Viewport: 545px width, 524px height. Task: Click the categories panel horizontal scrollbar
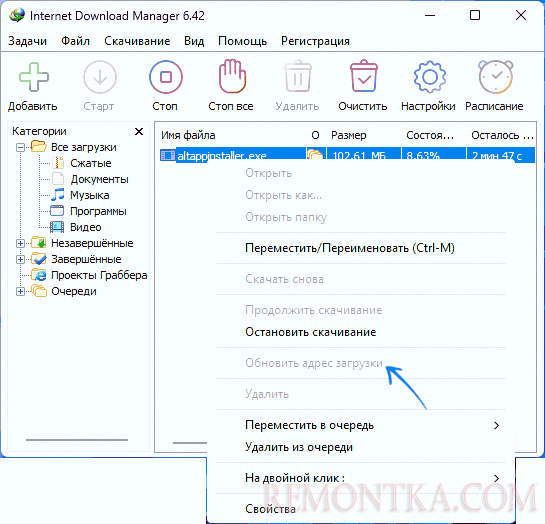tap(77, 440)
